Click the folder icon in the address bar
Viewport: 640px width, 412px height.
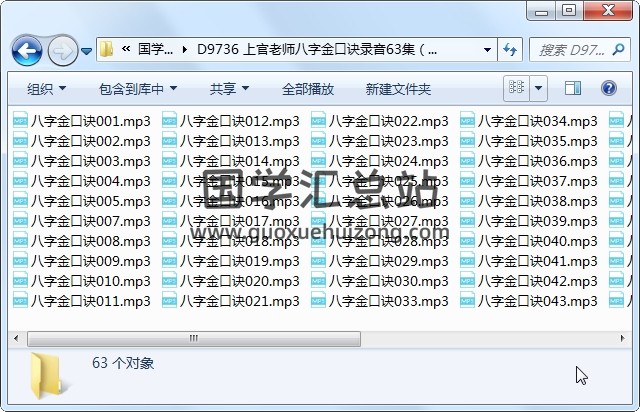tap(107, 49)
